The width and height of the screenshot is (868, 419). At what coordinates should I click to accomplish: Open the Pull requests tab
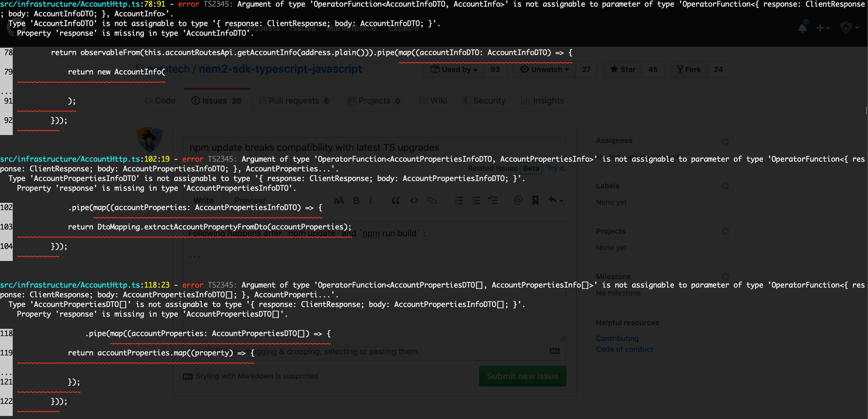(x=294, y=101)
